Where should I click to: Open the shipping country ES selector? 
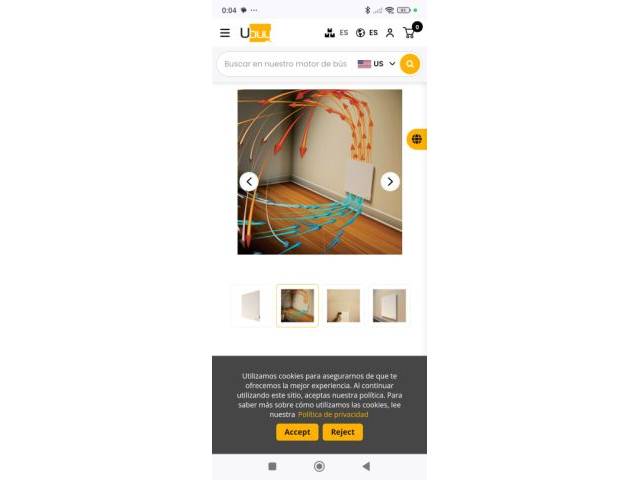tap(336, 33)
